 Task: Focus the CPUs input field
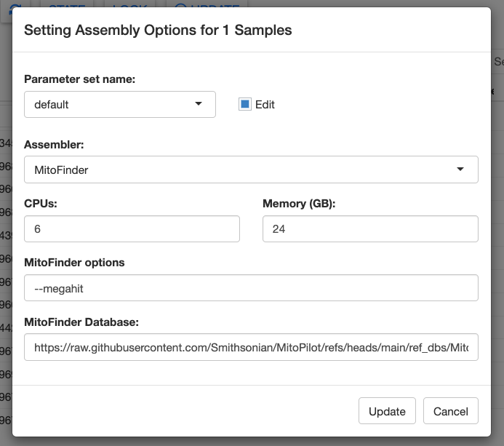[132, 228]
